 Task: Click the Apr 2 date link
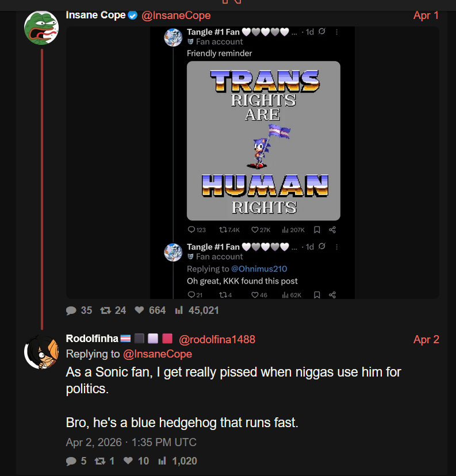(x=426, y=339)
